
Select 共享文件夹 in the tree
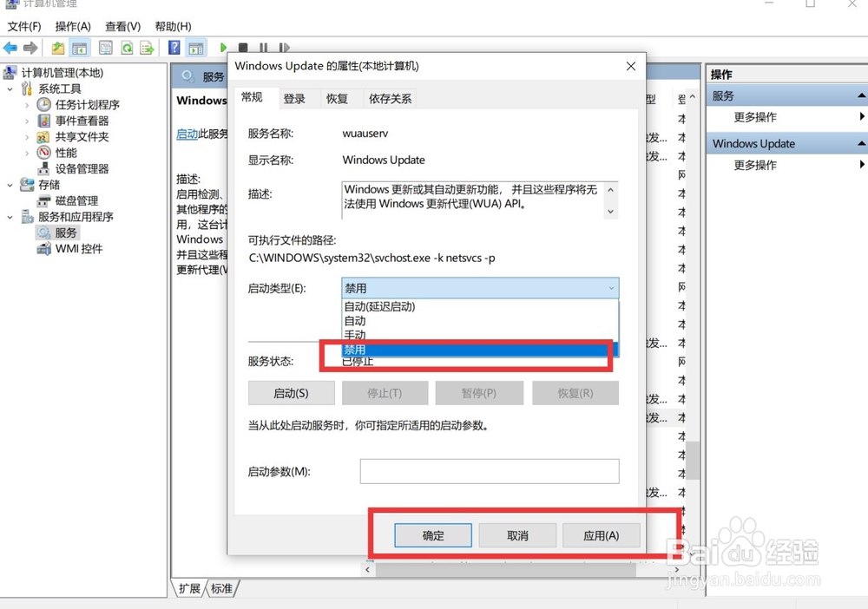82,136
